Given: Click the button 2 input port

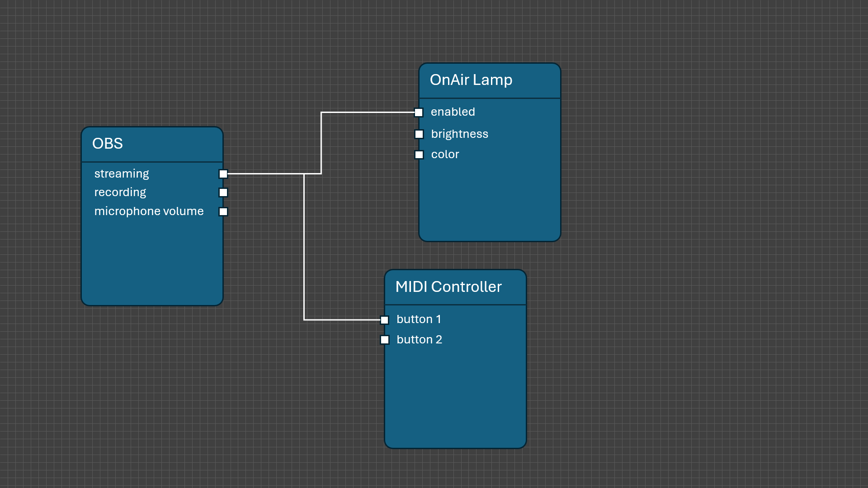Looking at the screenshot, I should [385, 340].
